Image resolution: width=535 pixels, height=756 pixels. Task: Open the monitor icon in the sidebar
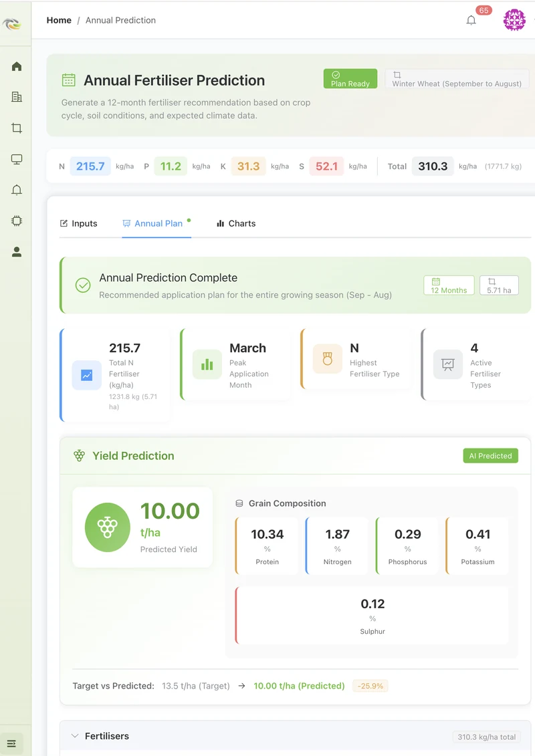[17, 159]
